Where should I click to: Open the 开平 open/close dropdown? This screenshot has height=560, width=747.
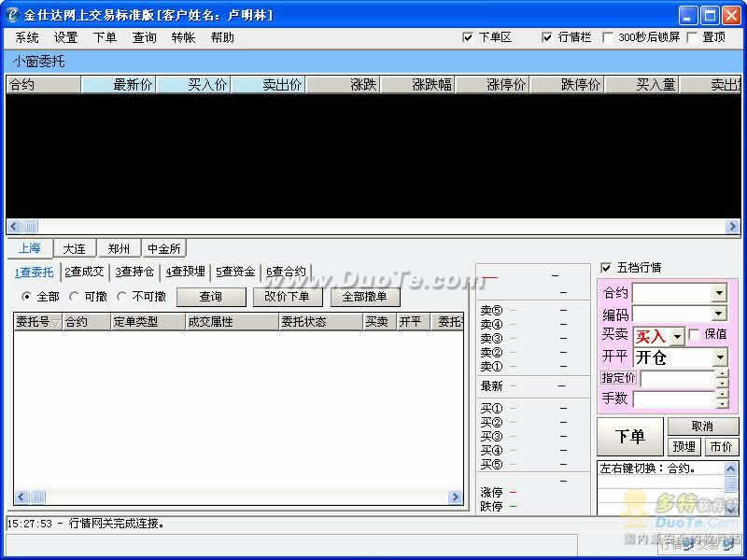click(719, 357)
